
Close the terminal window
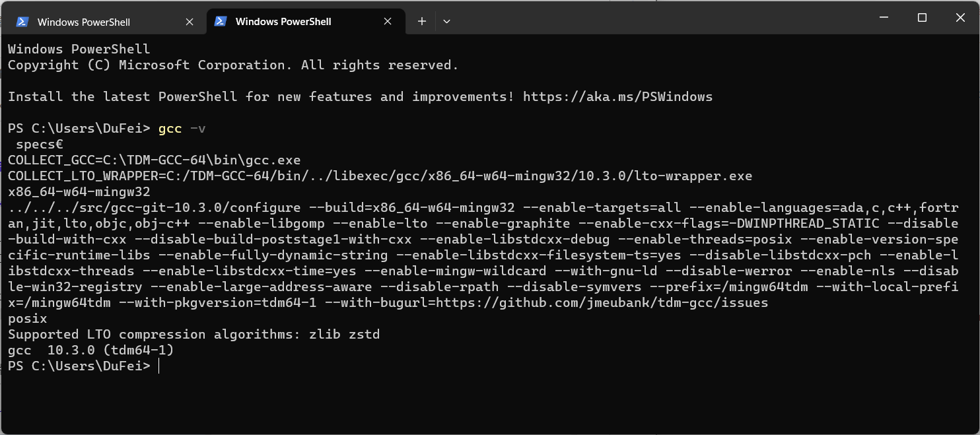959,18
